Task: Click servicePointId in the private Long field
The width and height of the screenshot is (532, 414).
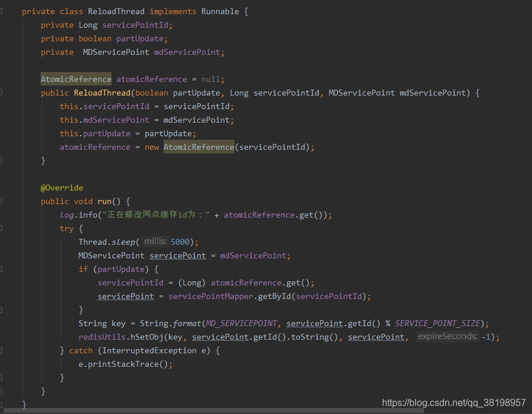Action: 135,25
